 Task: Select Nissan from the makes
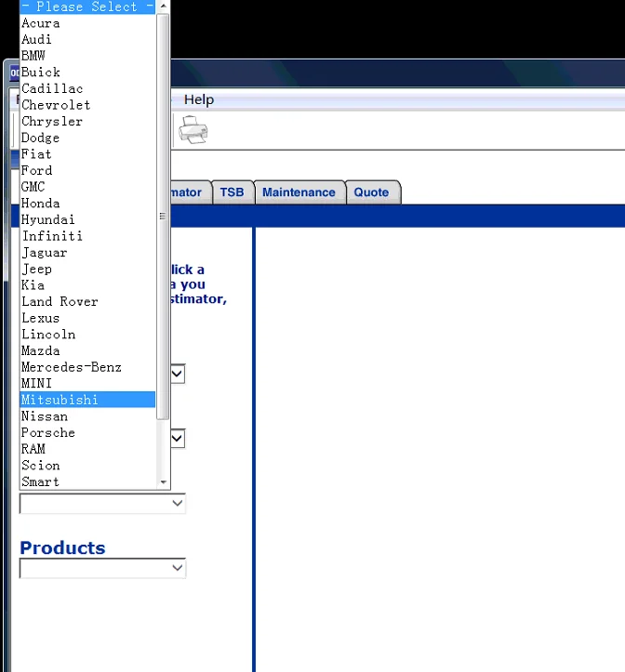87,416
